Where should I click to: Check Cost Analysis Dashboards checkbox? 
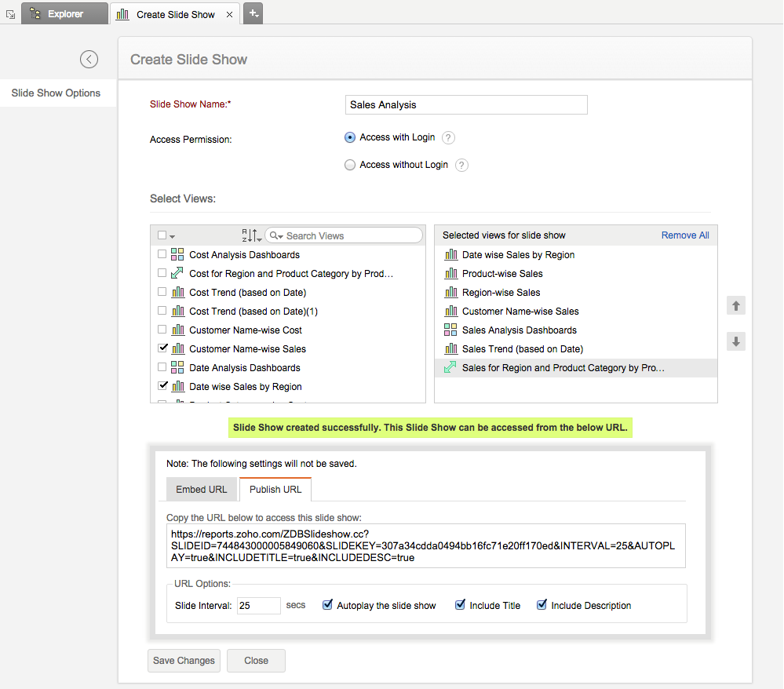point(162,254)
